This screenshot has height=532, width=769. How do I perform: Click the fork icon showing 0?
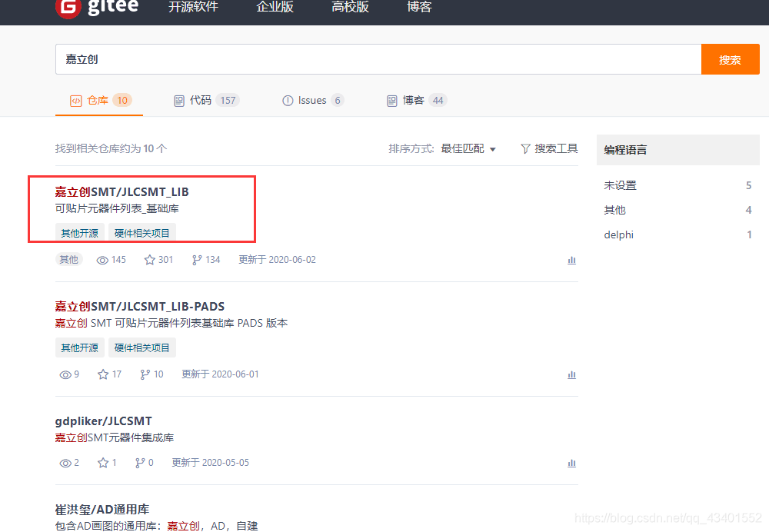pos(140,463)
